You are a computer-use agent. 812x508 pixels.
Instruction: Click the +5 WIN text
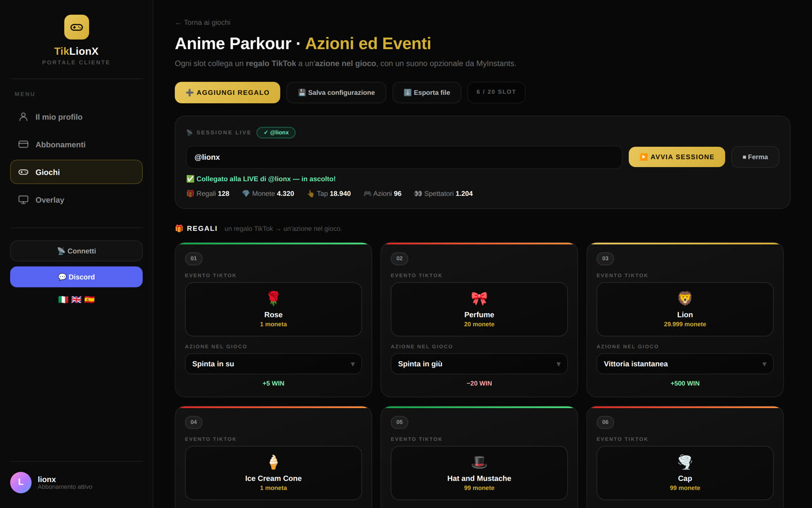(x=273, y=383)
